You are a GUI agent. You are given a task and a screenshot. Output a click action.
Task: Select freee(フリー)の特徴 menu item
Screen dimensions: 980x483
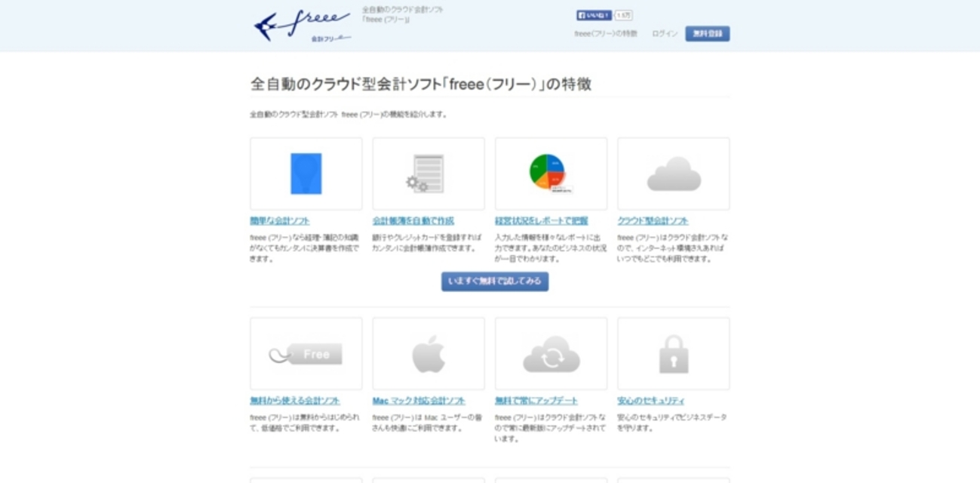click(x=606, y=34)
